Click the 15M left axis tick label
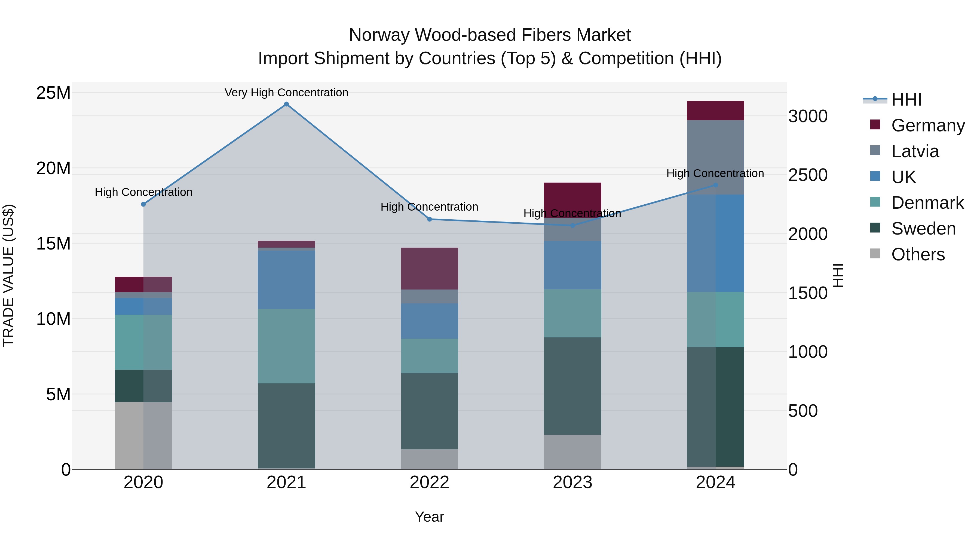980x551 pixels. point(54,244)
